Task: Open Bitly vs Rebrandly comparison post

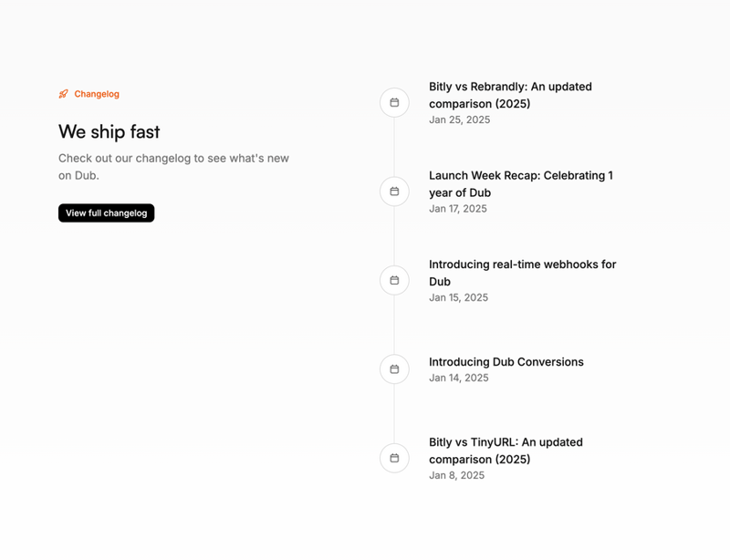Action: coord(510,95)
